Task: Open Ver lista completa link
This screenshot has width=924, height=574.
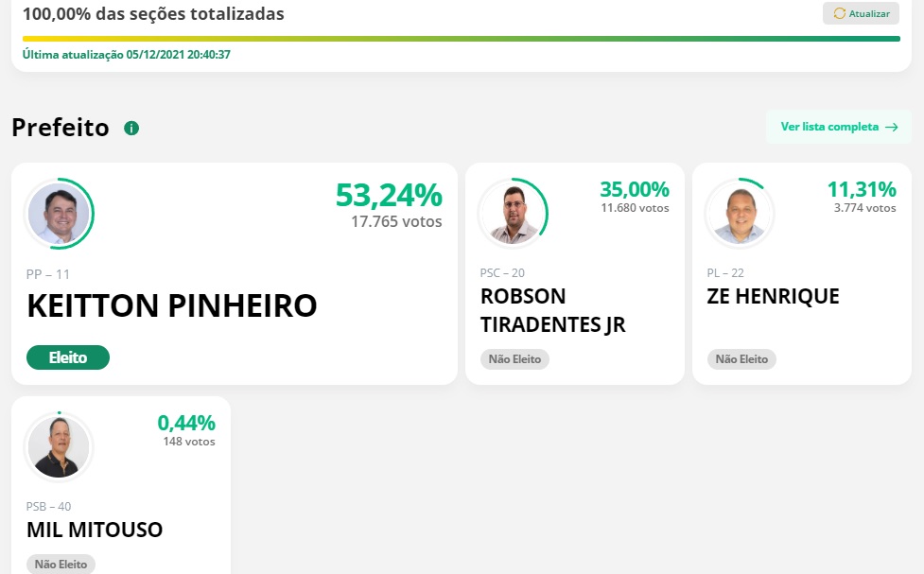Action: [x=838, y=127]
